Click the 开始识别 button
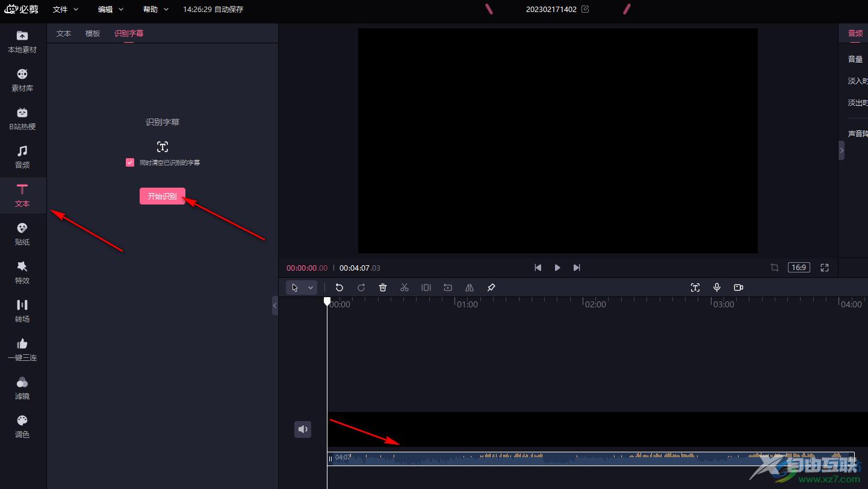 163,196
